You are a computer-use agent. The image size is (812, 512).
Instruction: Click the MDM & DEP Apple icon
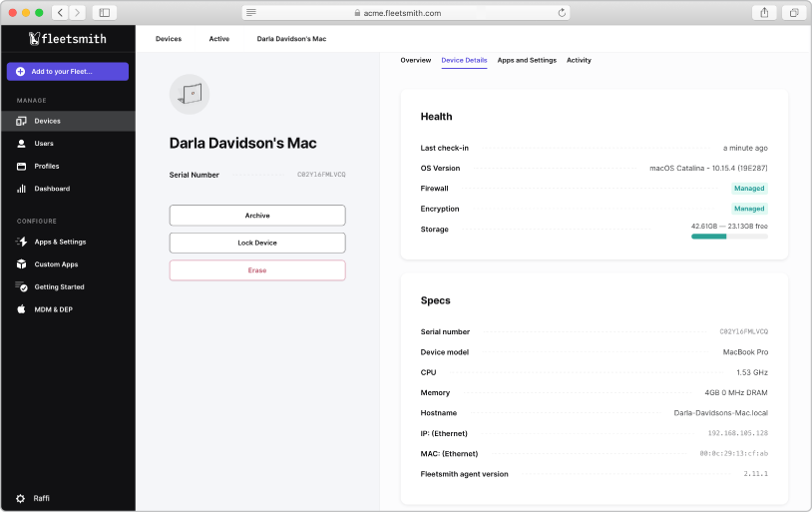21,309
